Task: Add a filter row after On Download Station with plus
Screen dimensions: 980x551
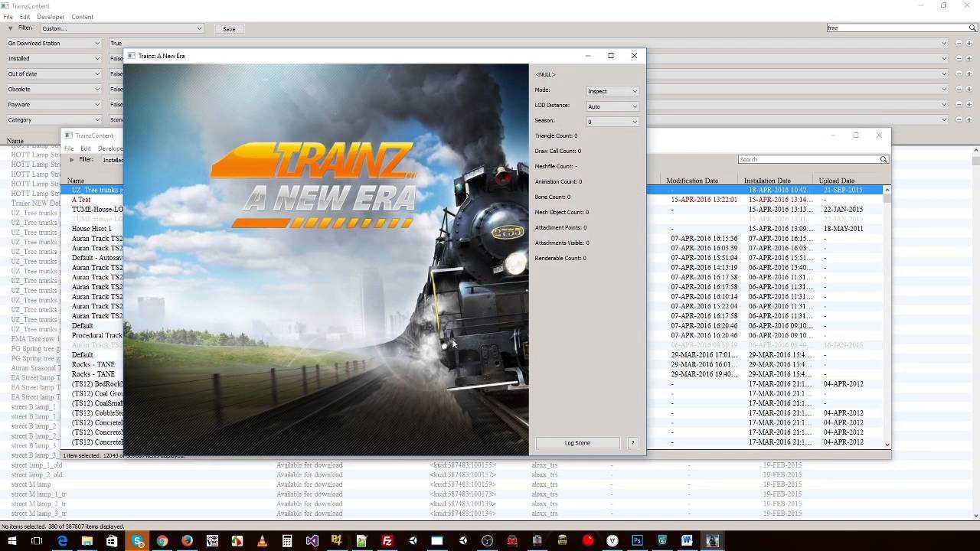Action: click(969, 44)
